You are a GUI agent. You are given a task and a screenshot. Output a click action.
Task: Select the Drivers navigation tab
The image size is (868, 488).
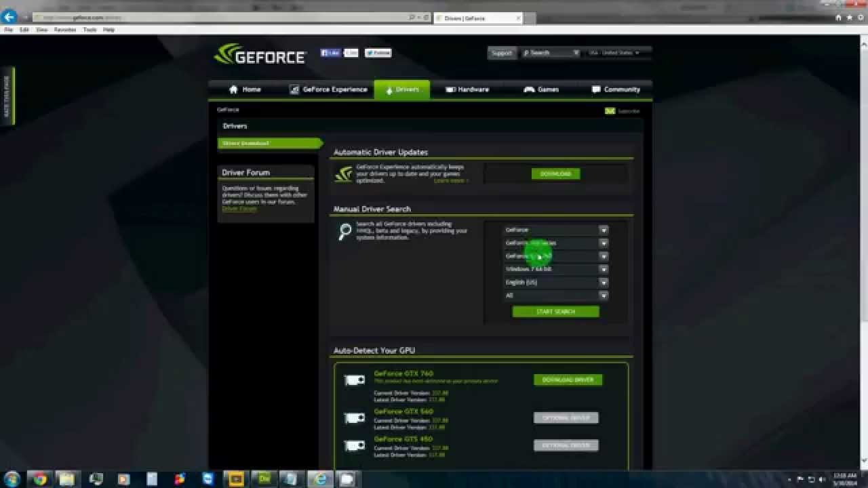click(x=401, y=89)
